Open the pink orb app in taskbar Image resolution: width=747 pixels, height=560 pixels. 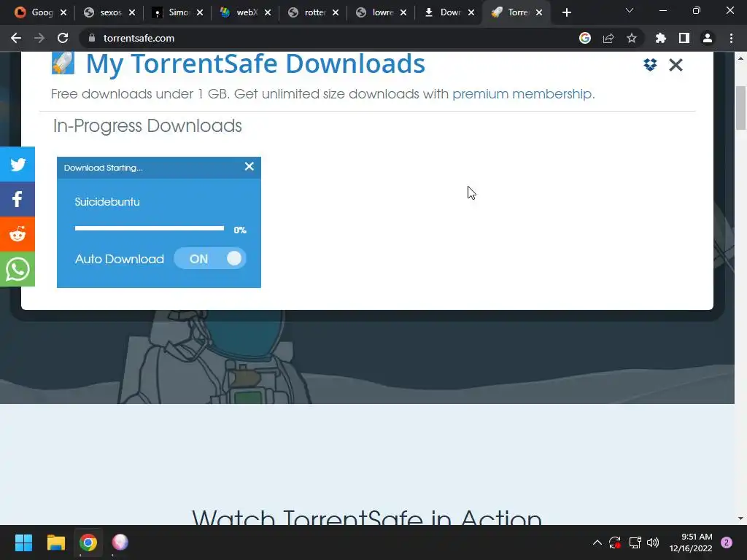pyautogui.click(x=120, y=542)
